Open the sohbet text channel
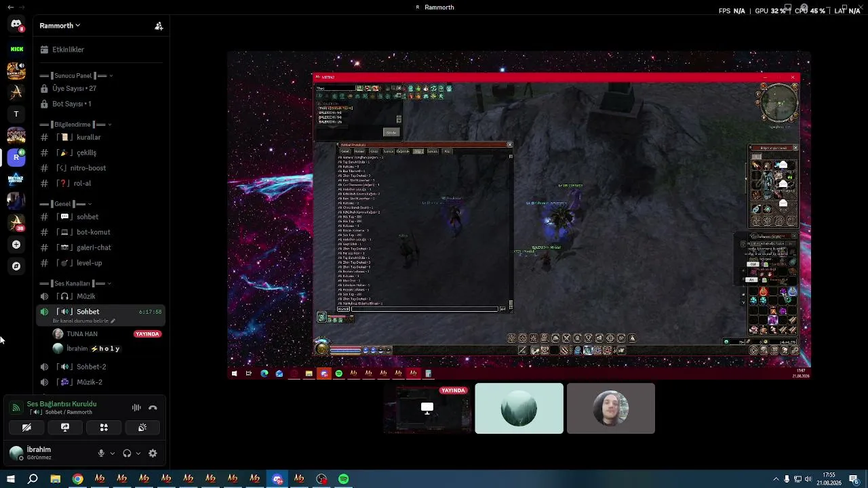This screenshot has height=488, width=868. (100, 217)
